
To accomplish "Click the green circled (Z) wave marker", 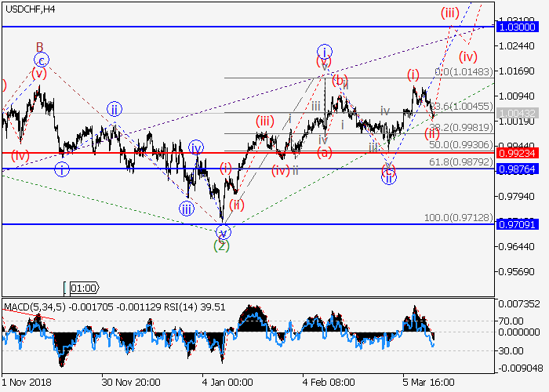I will (222, 246).
